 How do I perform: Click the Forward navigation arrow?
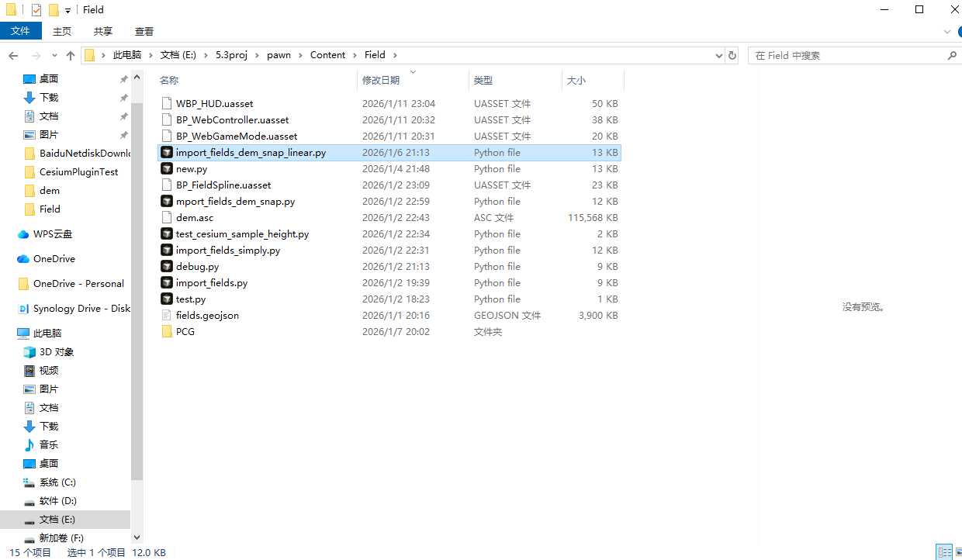tap(36, 55)
